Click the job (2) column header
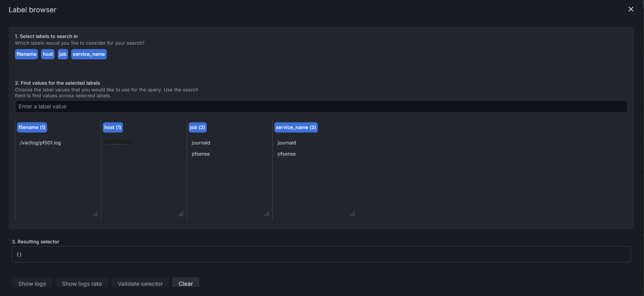Viewport: 644px width, 296px height. 197,127
